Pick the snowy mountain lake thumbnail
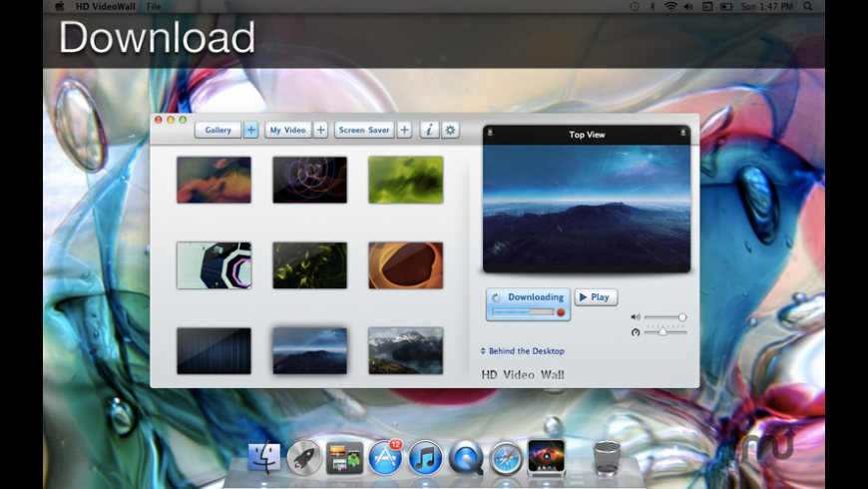Viewport: 868px width, 489px height. point(406,350)
